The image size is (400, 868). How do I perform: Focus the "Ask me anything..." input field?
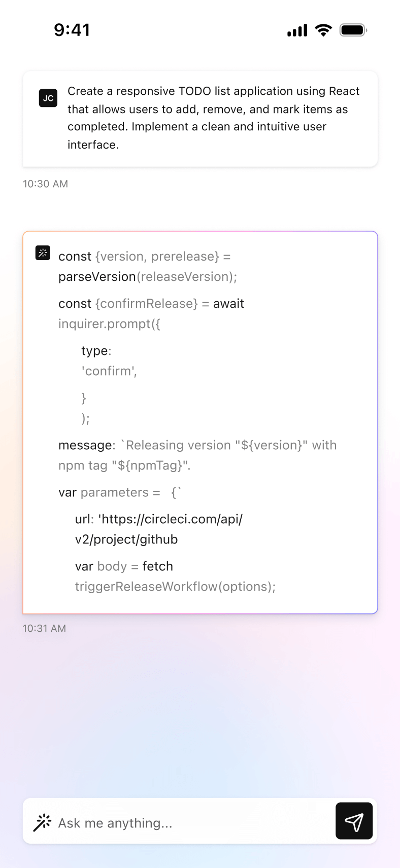click(193, 822)
